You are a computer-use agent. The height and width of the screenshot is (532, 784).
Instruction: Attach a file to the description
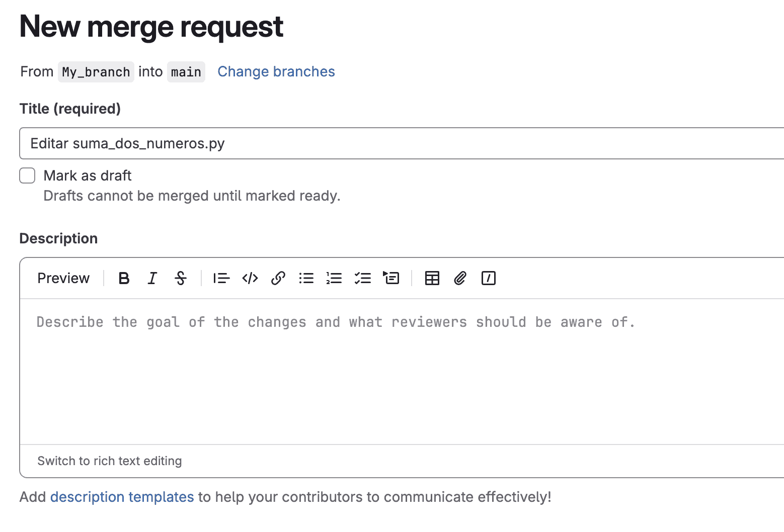459,278
